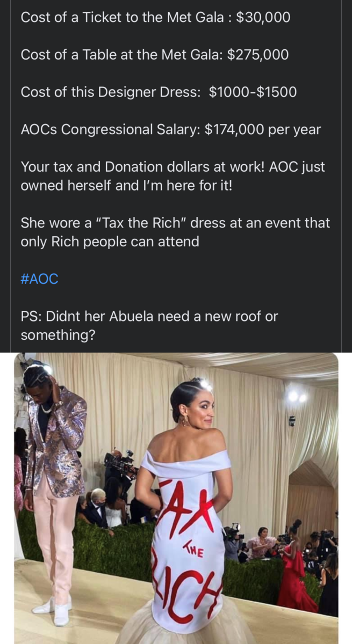Image resolution: width=352 pixels, height=644 pixels.
Task: Click the "Cost of a Ticket" text line
Action: 155,17
